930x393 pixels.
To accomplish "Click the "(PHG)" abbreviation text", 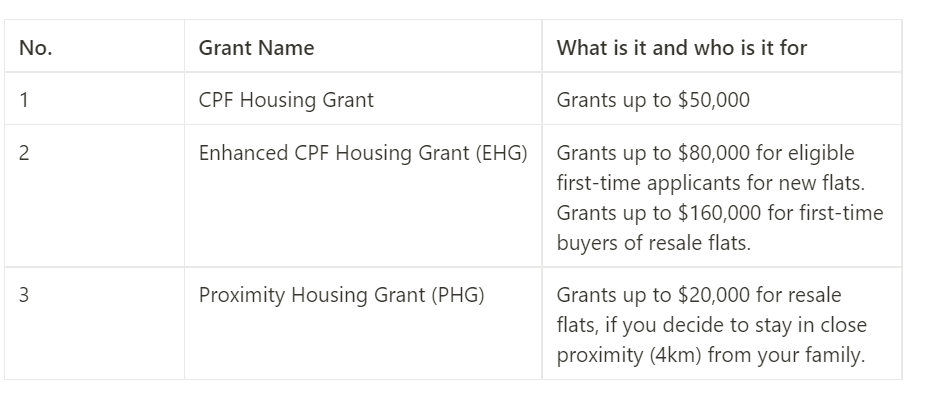I will pos(458,295).
